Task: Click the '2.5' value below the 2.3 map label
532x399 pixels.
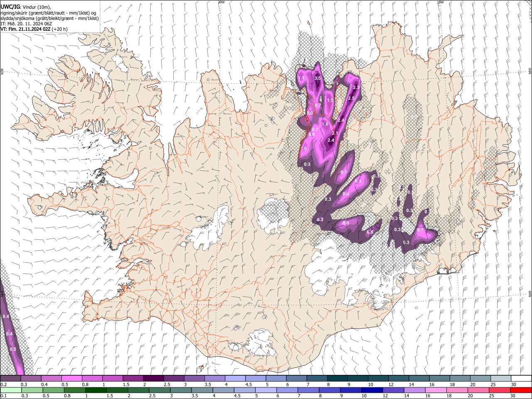Action: click(x=351, y=99)
